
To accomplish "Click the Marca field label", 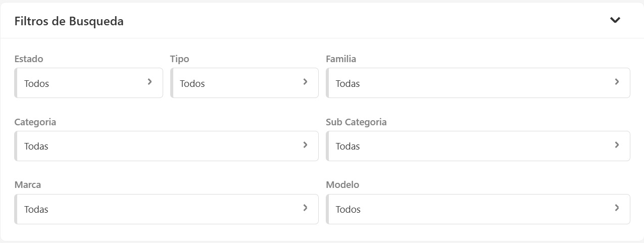I will pyautogui.click(x=28, y=185).
